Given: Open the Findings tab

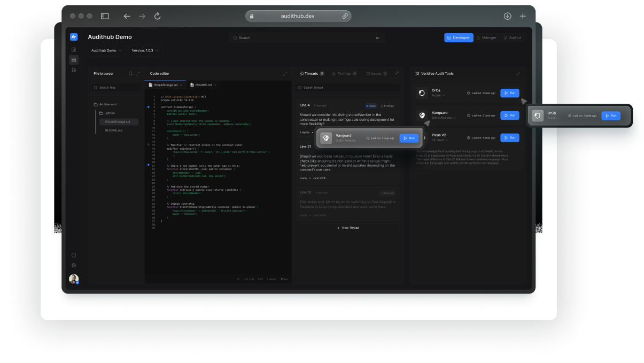Looking at the screenshot, I should [344, 74].
